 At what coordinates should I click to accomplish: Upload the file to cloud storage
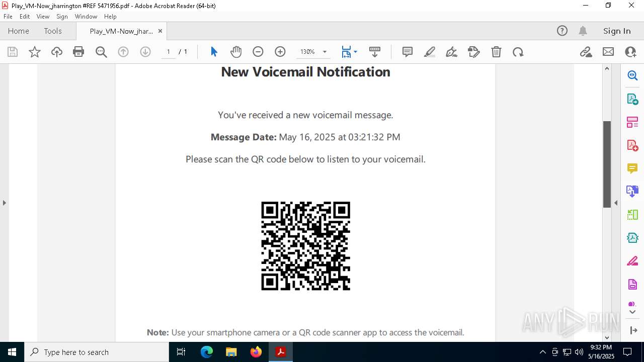point(57,52)
